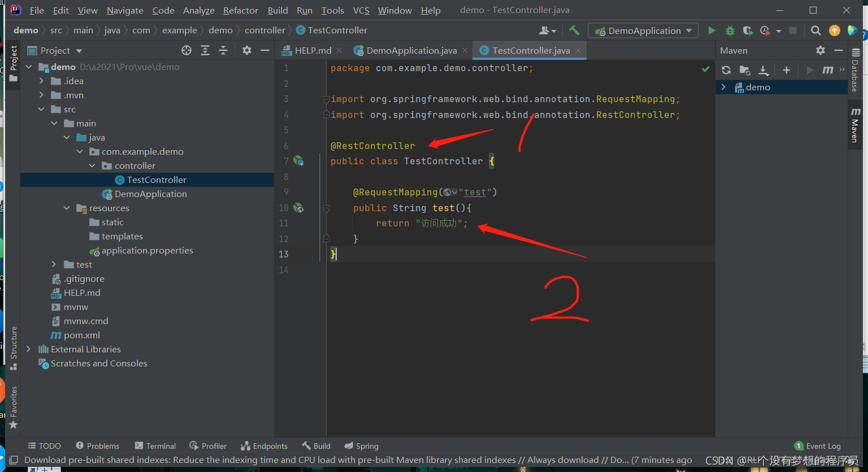Image resolution: width=868 pixels, height=472 pixels.
Task: Close the DemoApplication.java tab
Action: (x=465, y=50)
